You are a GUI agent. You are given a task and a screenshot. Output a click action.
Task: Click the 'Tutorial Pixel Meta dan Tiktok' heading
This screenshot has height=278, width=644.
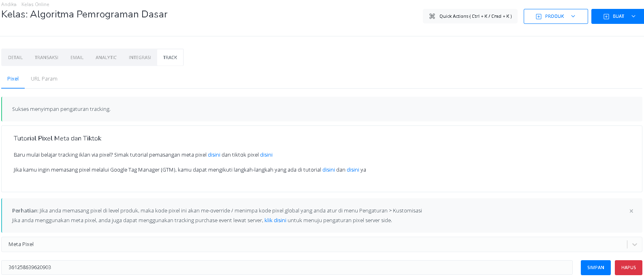[x=58, y=138]
